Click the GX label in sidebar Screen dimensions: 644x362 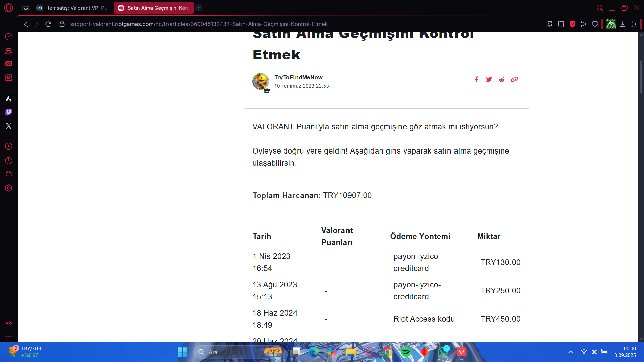(x=9, y=322)
